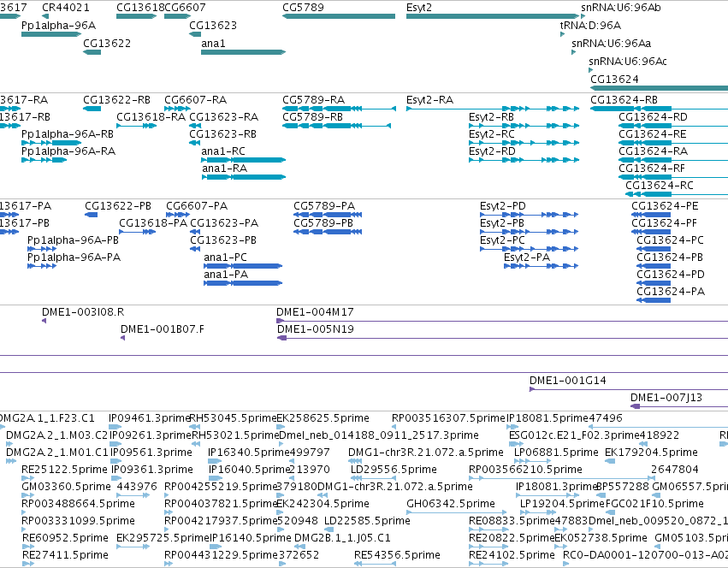Viewport: 728px width, 568px height.
Task: Select the Pp1alpha-96A gene label
Action: 58,26
